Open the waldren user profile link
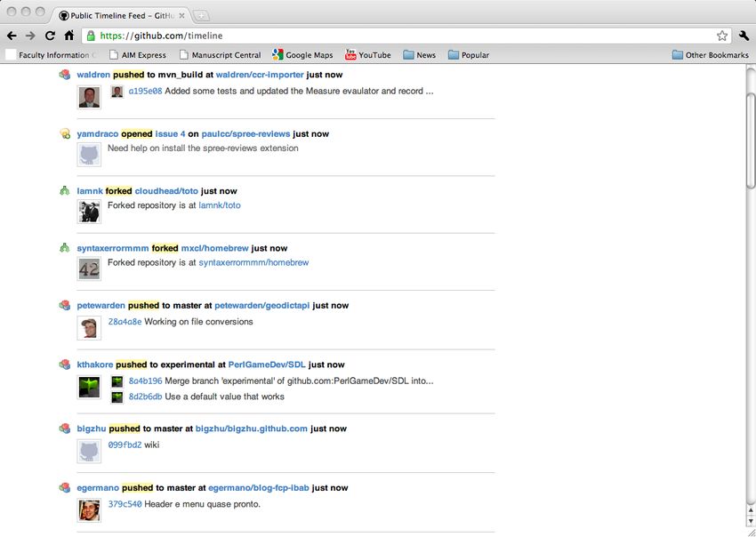Viewport: 756px width, 537px height. pos(93,75)
